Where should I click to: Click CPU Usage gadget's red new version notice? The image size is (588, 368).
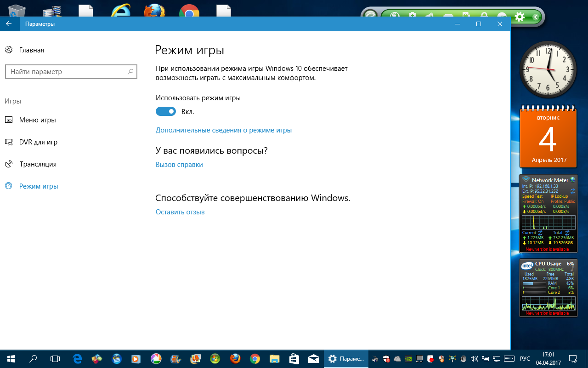click(x=548, y=313)
